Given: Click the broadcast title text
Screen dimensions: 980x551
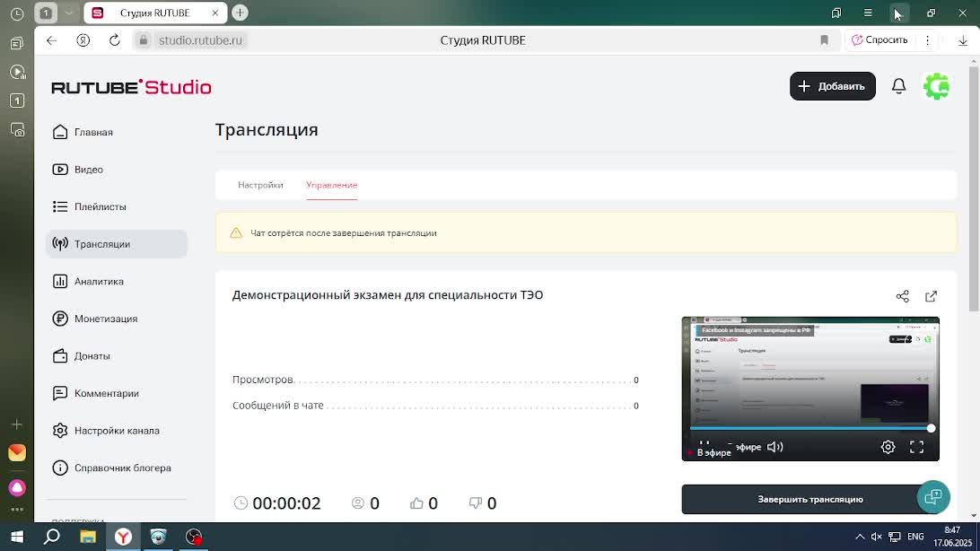Looking at the screenshot, I should click(388, 295).
